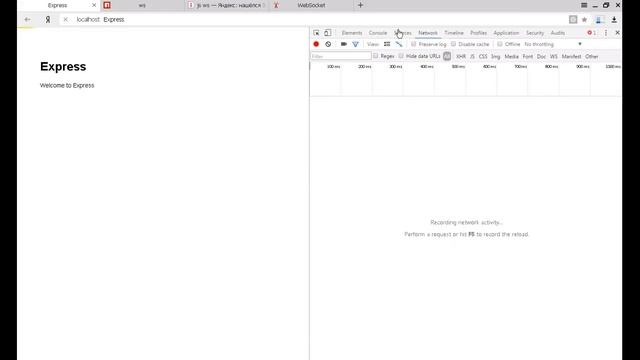
Task: Click the capture screenshots camera icon
Action: tap(344, 44)
